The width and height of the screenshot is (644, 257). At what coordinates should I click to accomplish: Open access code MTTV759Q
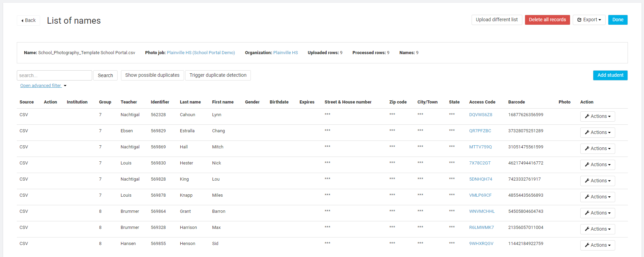click(480, 147)
